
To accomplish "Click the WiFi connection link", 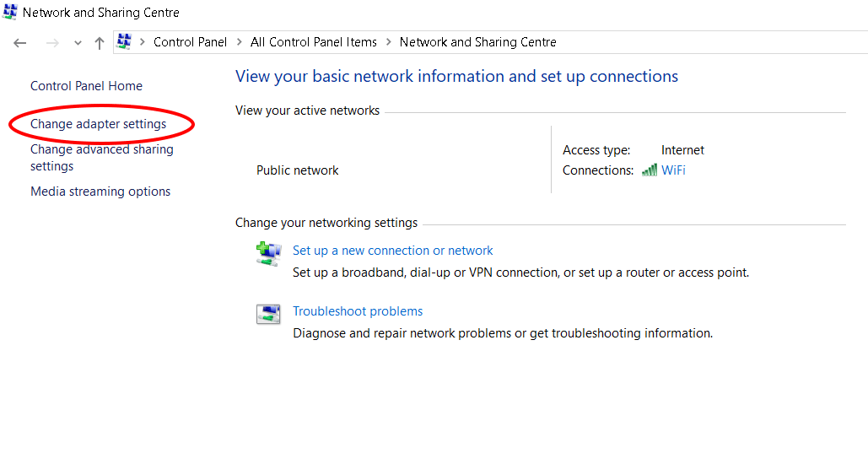I will (673, 170).
